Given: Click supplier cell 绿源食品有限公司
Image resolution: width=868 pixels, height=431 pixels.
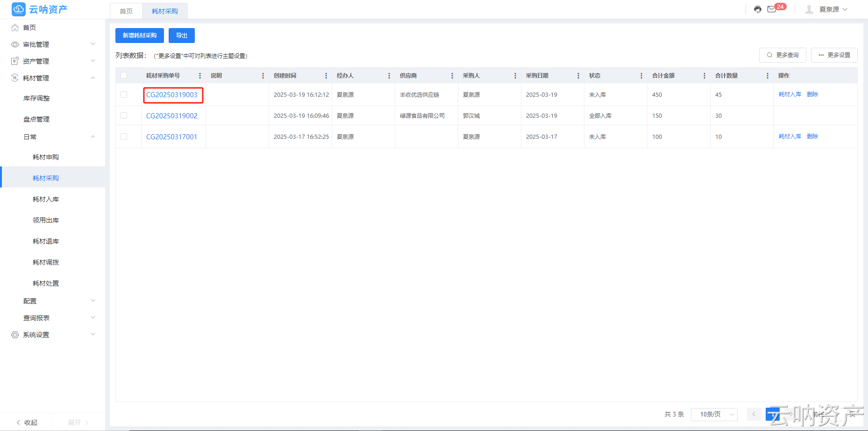Looking at the screenshot, I should pyautogui.click(x=422, y=116).
